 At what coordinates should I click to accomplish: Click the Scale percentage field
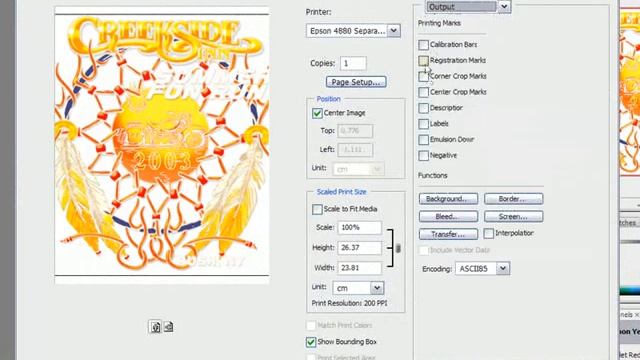coord(360,228)
